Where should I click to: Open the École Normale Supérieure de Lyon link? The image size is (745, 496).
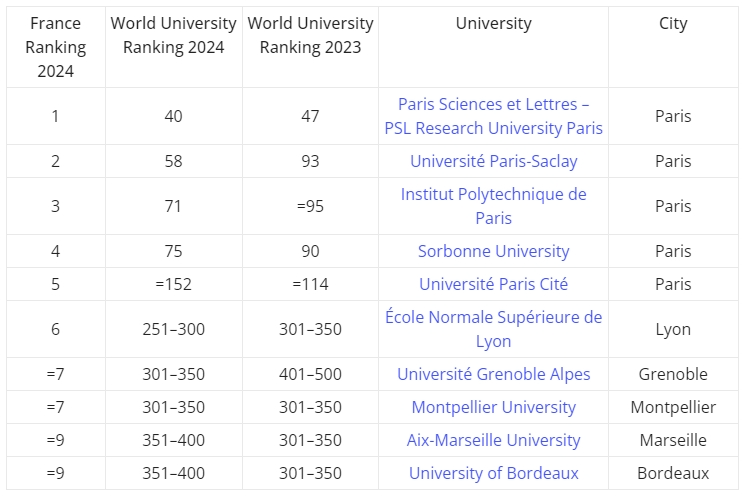pyautogui.click(x=493, y=329)
